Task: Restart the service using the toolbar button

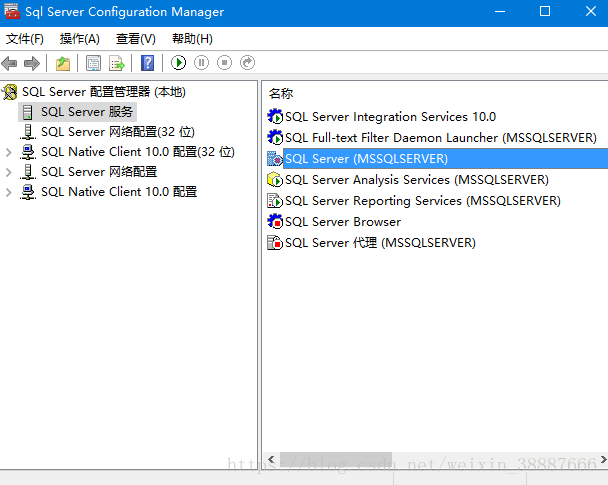Action: click(x=247, y=63)
